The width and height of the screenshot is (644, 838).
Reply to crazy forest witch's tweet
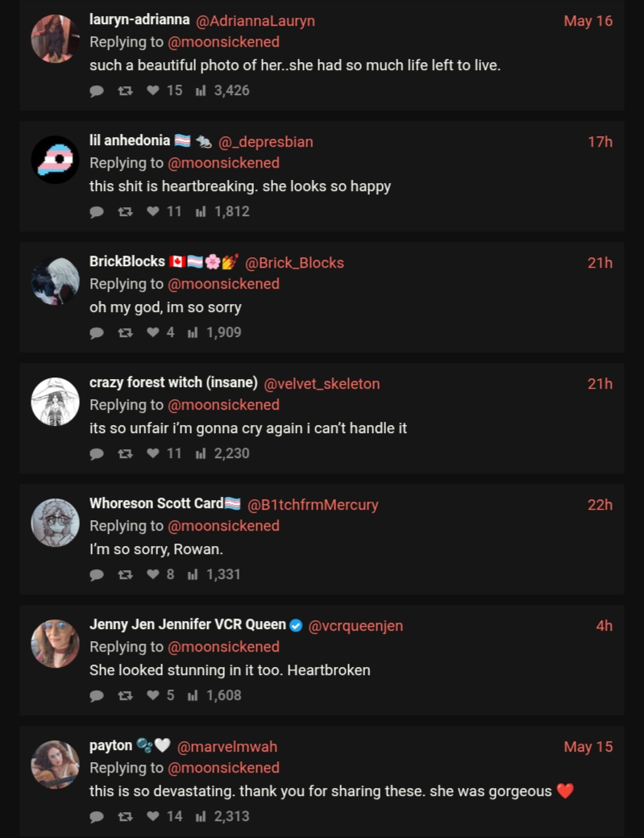click(97, 454)
